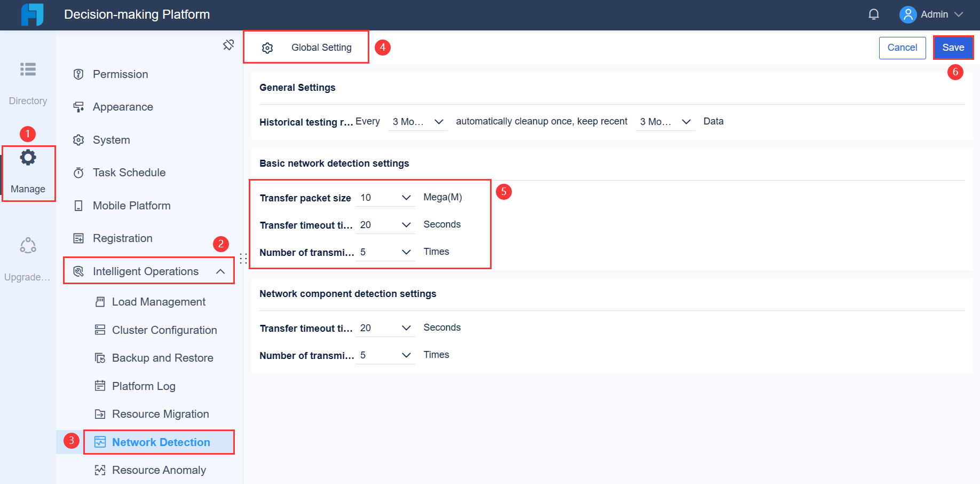Click the Save button
This screenshot has width=980, height=484.
click(953, 48)
